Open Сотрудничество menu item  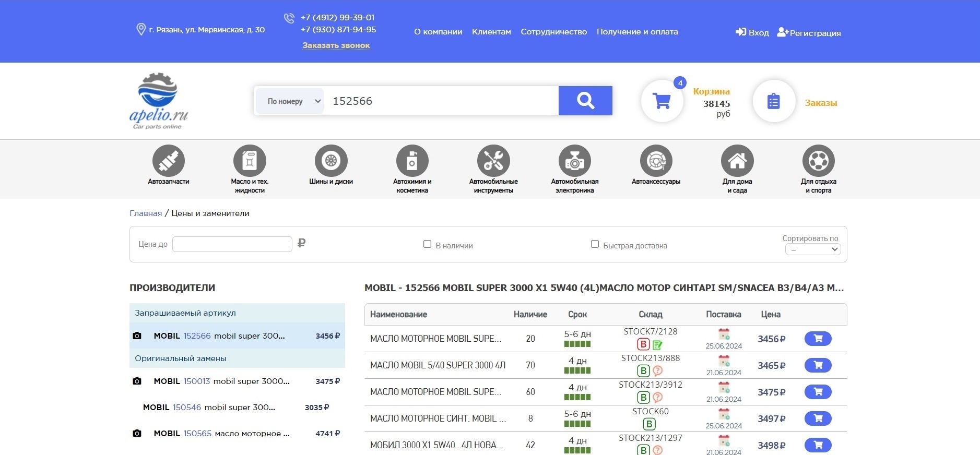(x=553, y=32)
